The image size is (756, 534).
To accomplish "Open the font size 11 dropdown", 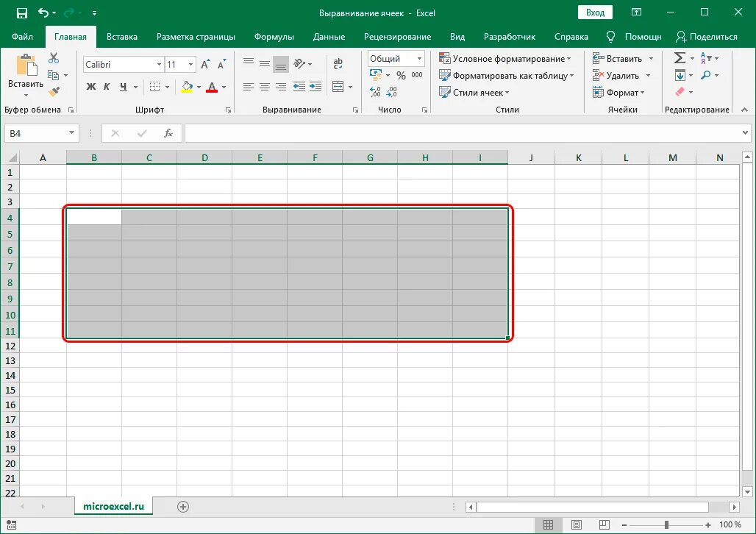I will [191, 65].
